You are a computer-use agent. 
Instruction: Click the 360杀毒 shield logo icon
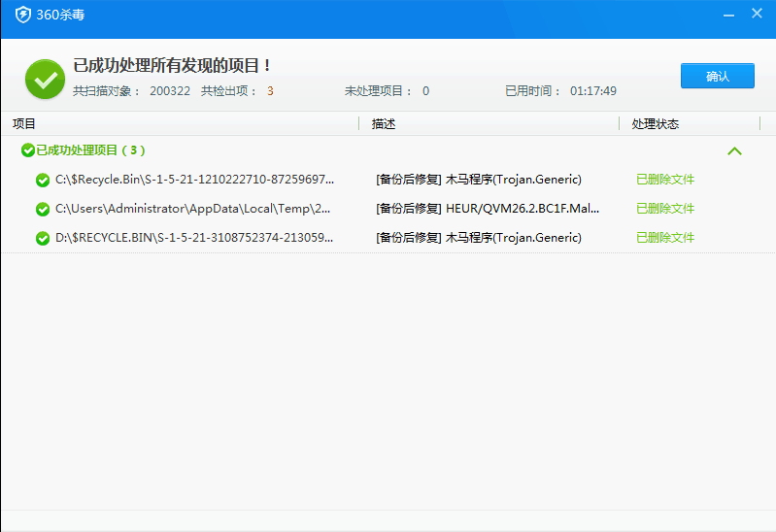pos(23,15)
